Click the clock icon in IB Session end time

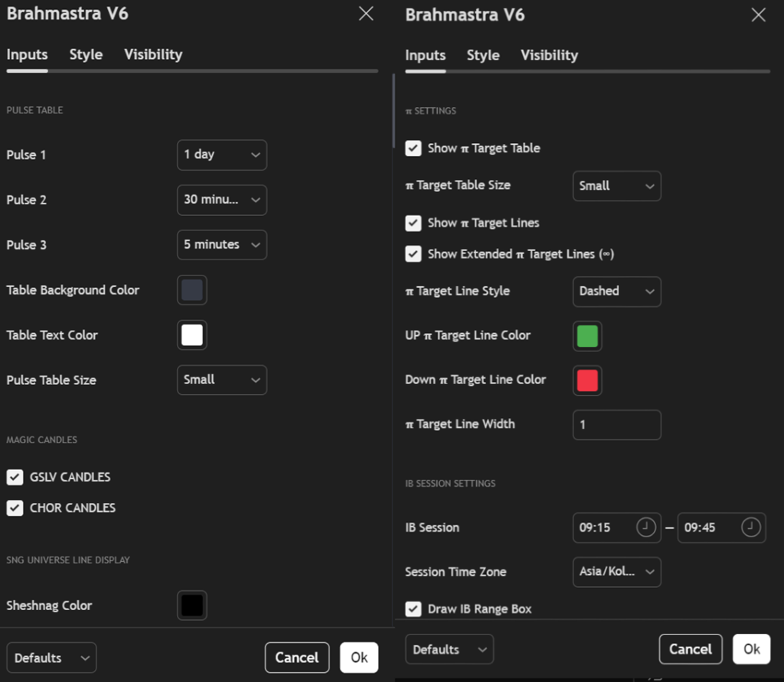point(751,527)
